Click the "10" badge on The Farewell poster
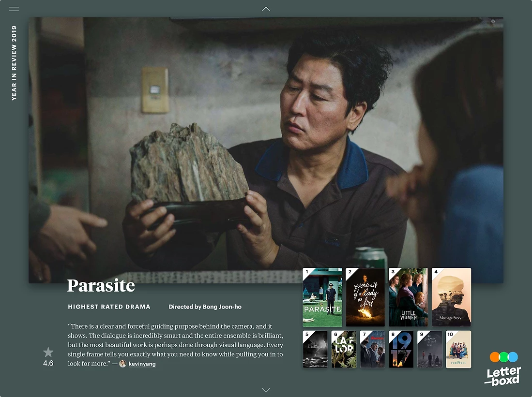Screen dimensions: 532x397 tap(449, 334)
